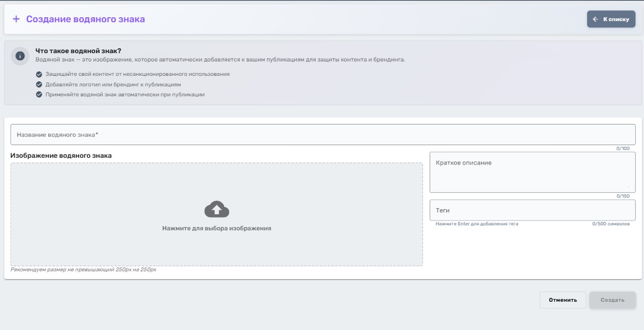Select the Теги input field

532,210
